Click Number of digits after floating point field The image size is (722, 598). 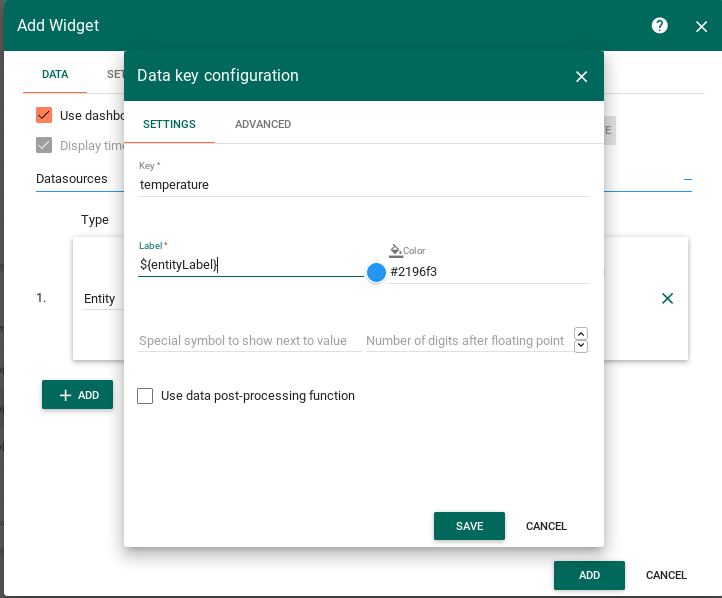tap(469, 341)
